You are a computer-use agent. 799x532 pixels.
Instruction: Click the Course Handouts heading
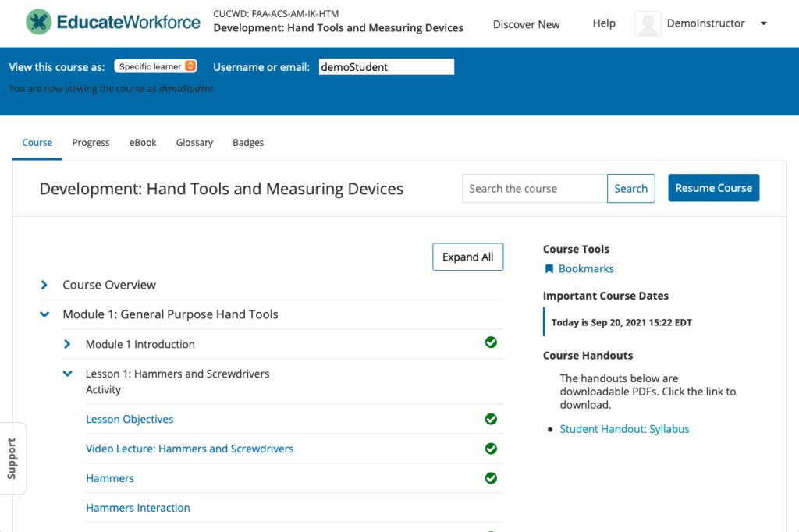(588, 355)
